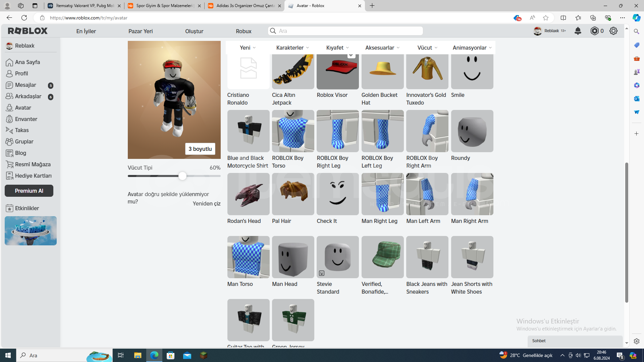The height and width of the screenshot is (362, 644).
Task: Open En İyiler nav menu
Action: (x=86, y=31)
